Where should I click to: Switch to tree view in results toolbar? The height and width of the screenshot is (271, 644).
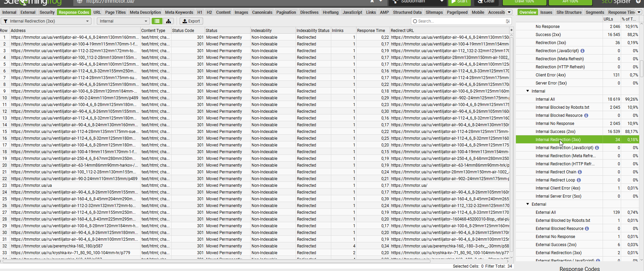[168, 21]
